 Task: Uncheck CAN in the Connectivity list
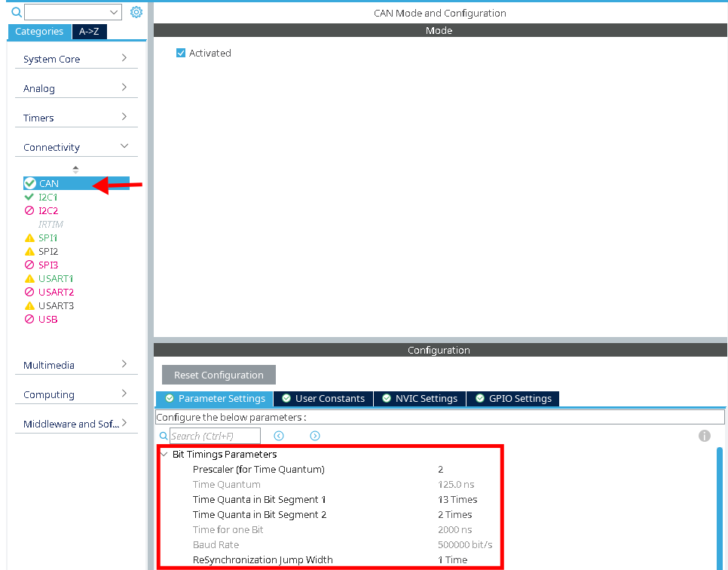(x=29, y=182)
